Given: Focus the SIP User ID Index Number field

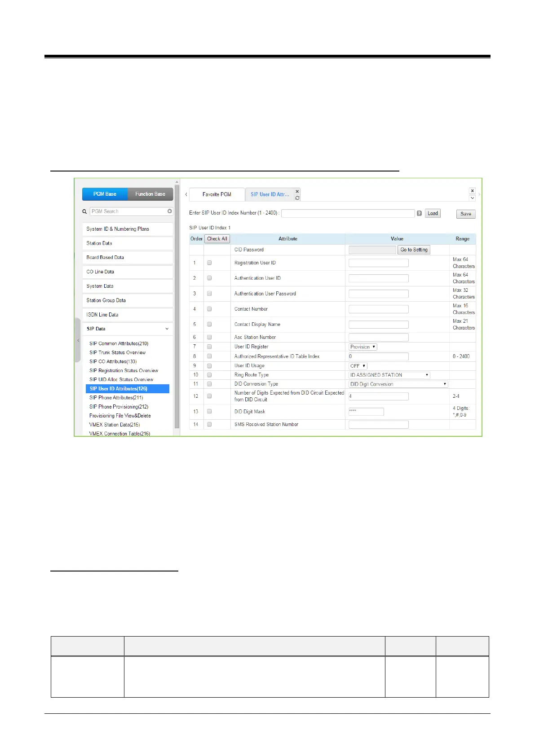Looking at the screenshot, I should [348, 213].
